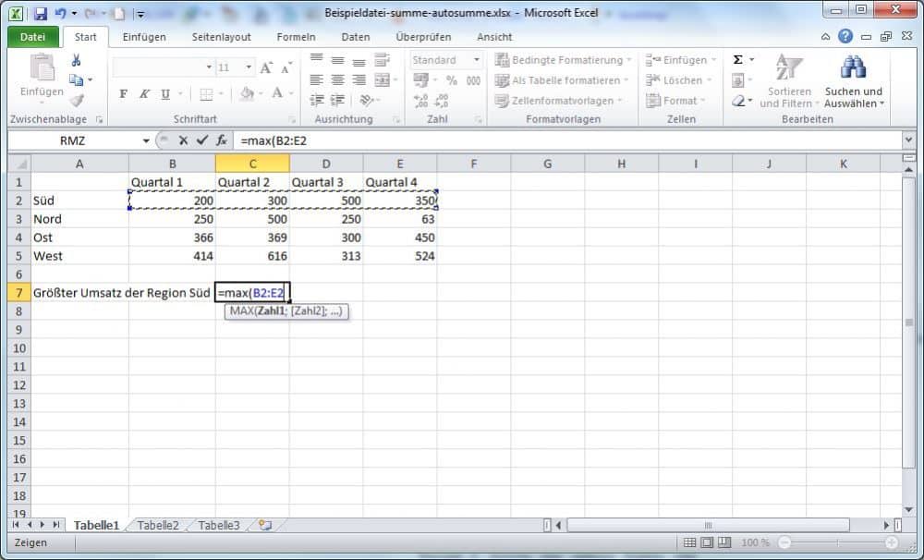Click the increase decimal places icon
Screen dimensions: 924x560
(x=420, y=101)
